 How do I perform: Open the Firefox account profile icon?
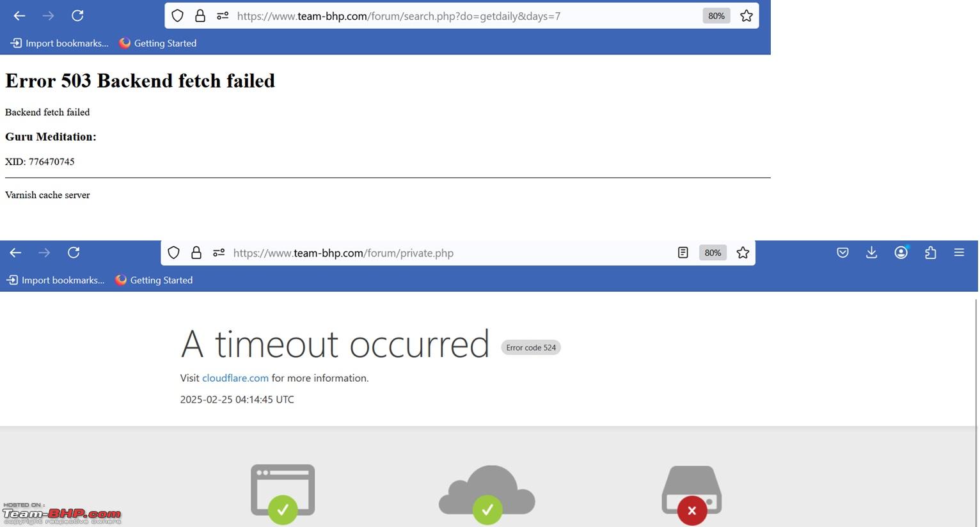pos(901,253)
